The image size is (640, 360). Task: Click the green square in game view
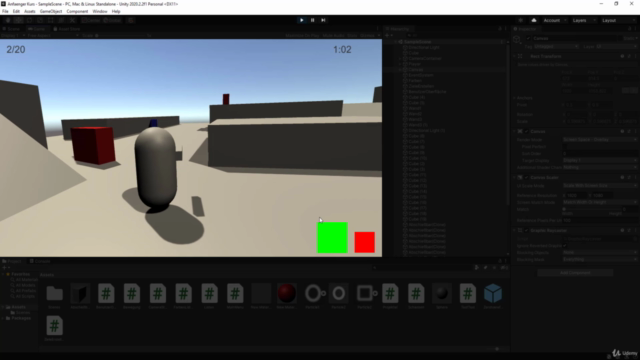click(x=332, y=238)
